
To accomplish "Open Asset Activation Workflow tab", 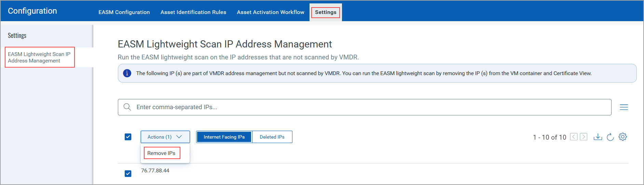I will click(x=271, y=12).
